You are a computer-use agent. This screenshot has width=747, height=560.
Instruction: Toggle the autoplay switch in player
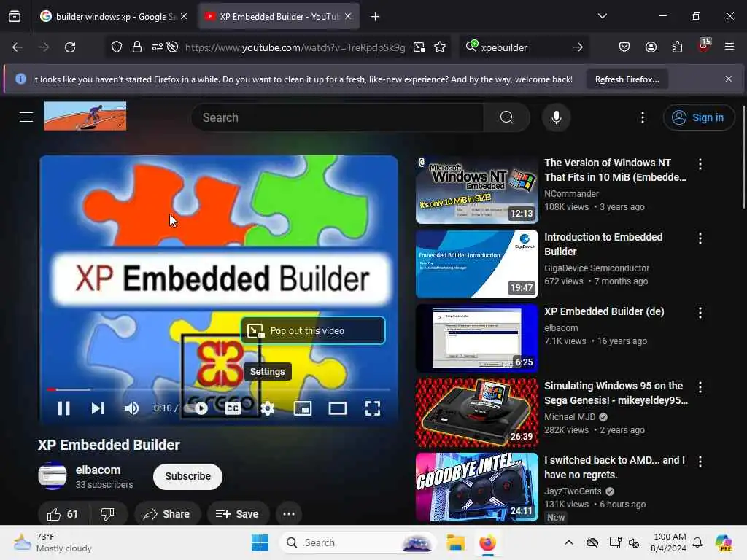tap(196, 408)
